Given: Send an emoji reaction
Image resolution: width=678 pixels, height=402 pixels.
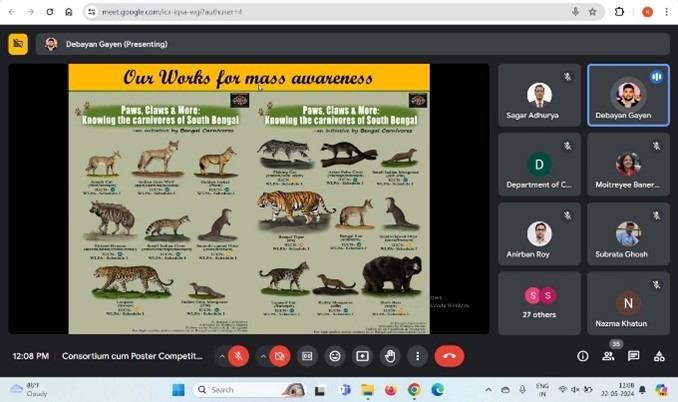Looking at the screenshot, I should tap(335, 356).
